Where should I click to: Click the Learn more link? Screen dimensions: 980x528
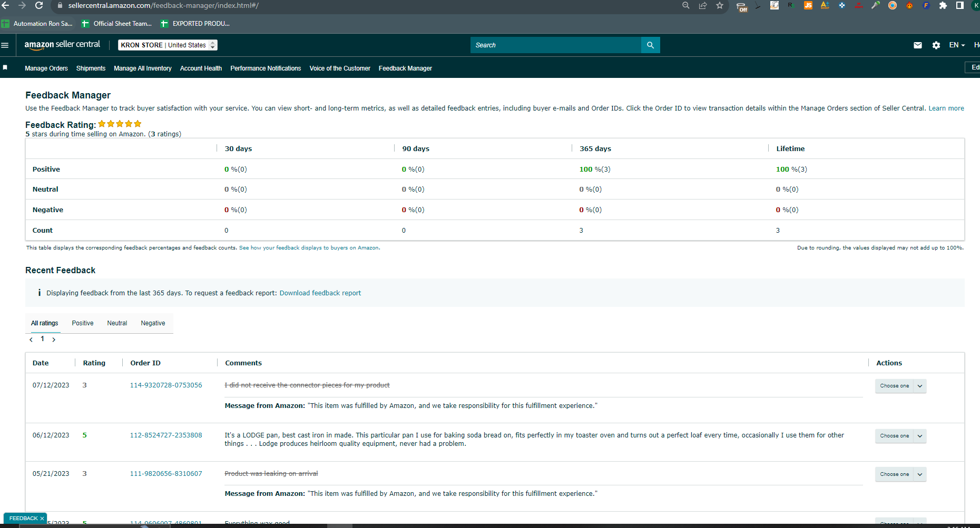[946, 108]
